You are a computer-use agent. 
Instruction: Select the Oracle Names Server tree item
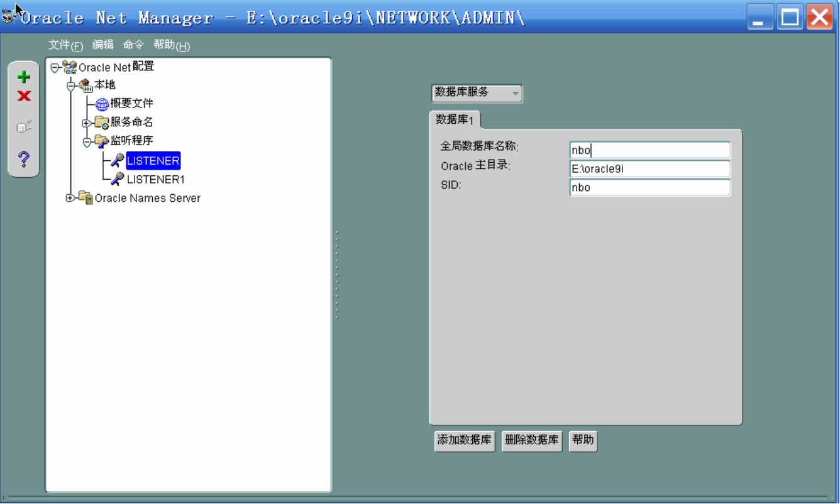(148, 198)
